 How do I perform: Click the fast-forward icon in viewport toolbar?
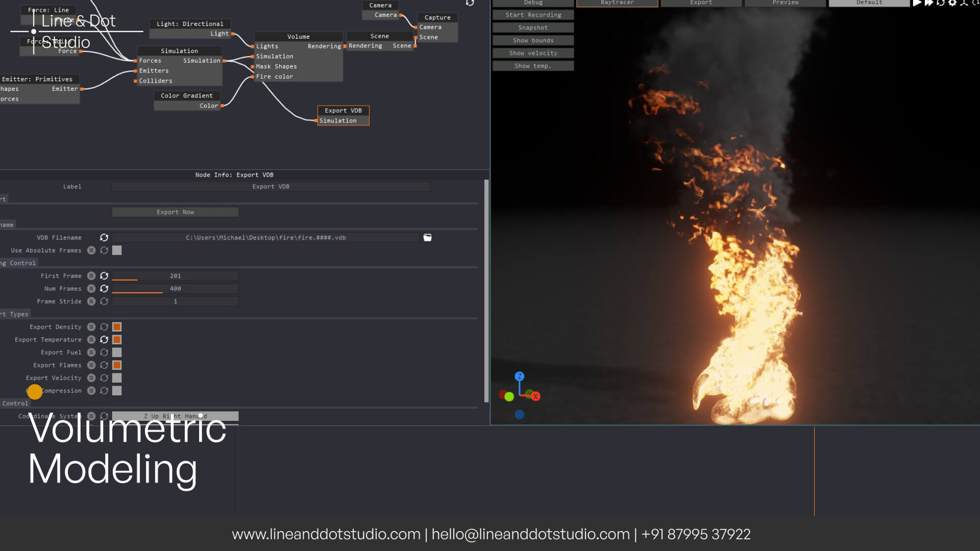click(929, 3)
